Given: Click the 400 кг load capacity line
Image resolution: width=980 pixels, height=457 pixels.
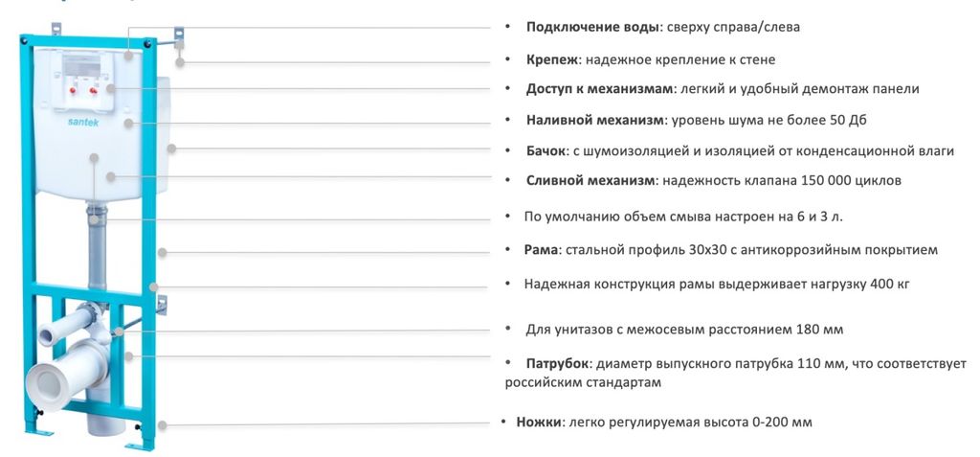Looking at the screenshot, I should pos(715,285).
